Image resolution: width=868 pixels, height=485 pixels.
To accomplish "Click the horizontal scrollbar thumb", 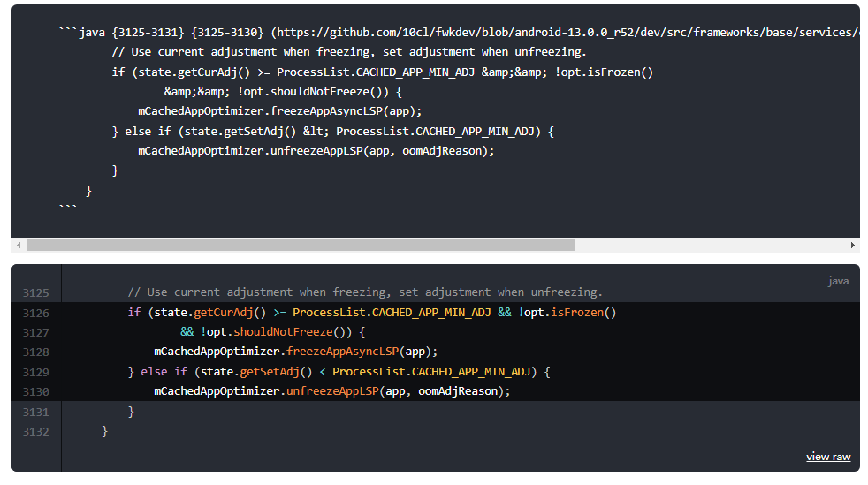I will coord(301,245).
